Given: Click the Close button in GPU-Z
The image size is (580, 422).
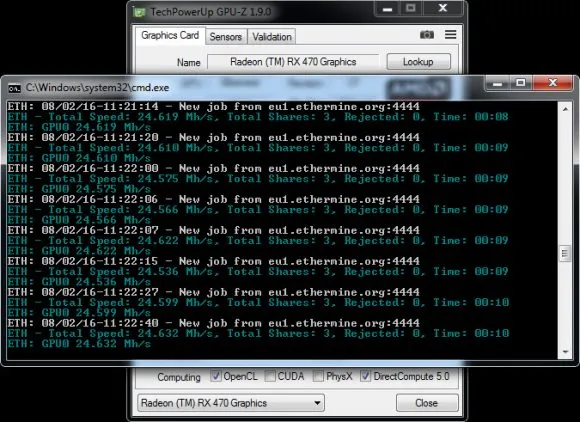Looking at the screenshot, I should (426, 403).
